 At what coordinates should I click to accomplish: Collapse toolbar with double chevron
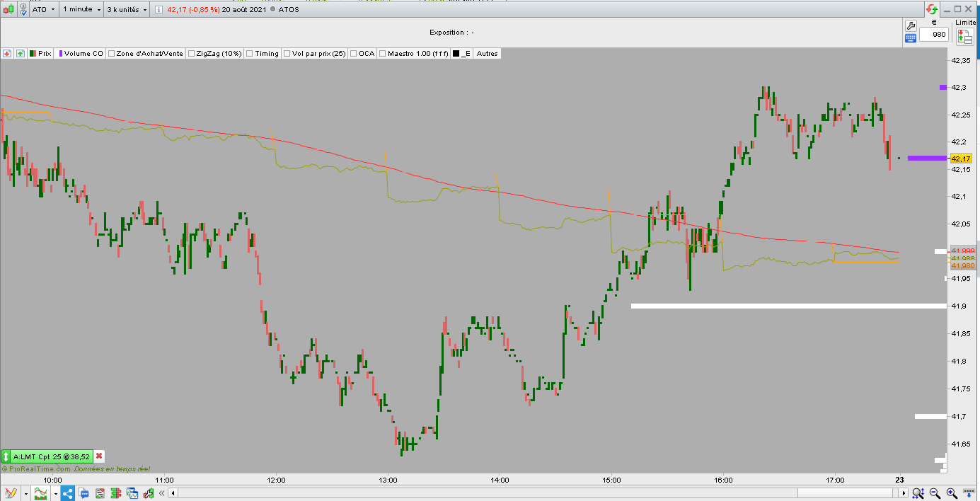click(162, 493)
